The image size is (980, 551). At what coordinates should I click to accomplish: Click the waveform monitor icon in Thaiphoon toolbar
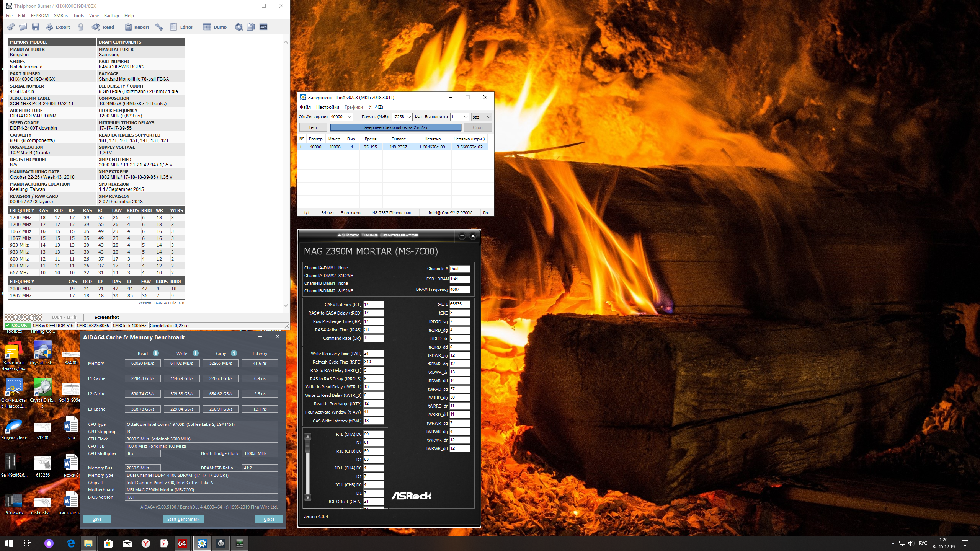[x=263, y=27]
